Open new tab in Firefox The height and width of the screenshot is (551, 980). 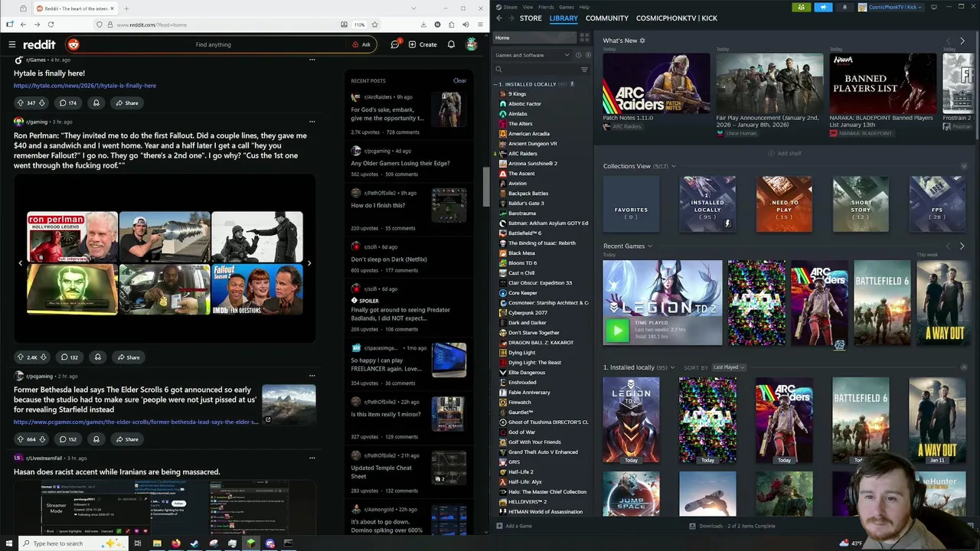point(126,8)
